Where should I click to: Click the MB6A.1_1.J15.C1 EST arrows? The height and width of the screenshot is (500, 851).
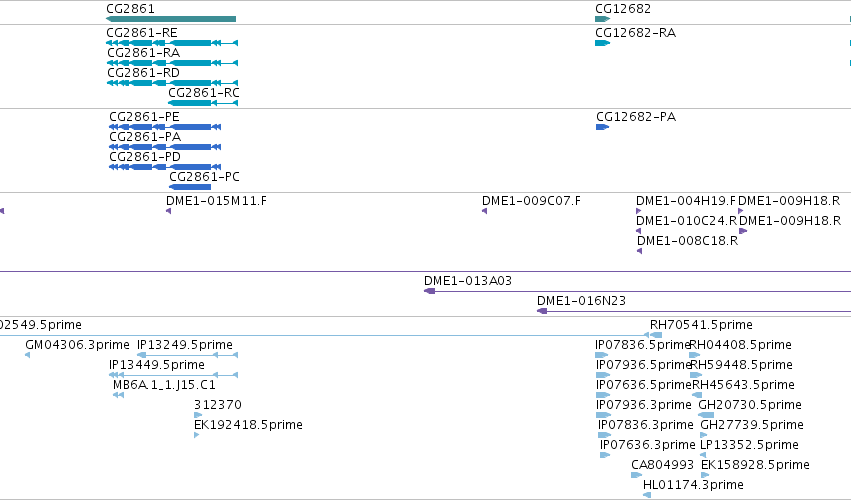pyautogui.click(x=118, y=395)
